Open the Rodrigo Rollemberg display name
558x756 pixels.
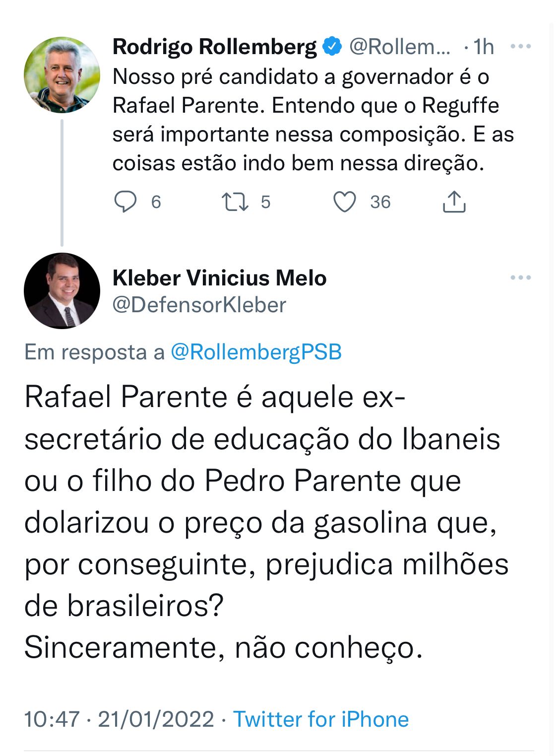tap(214, 47)
